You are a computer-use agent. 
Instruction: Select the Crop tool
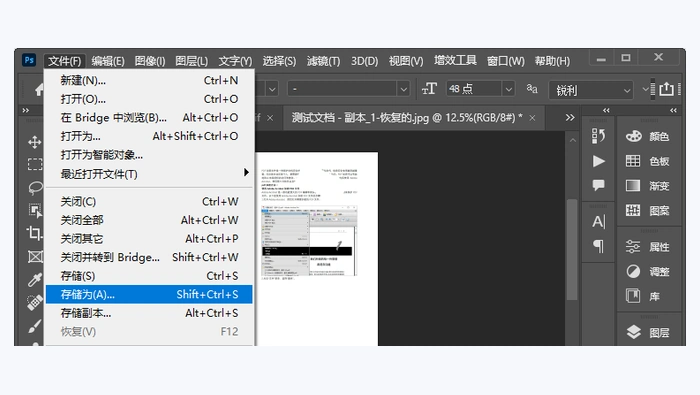coord(35,233)
